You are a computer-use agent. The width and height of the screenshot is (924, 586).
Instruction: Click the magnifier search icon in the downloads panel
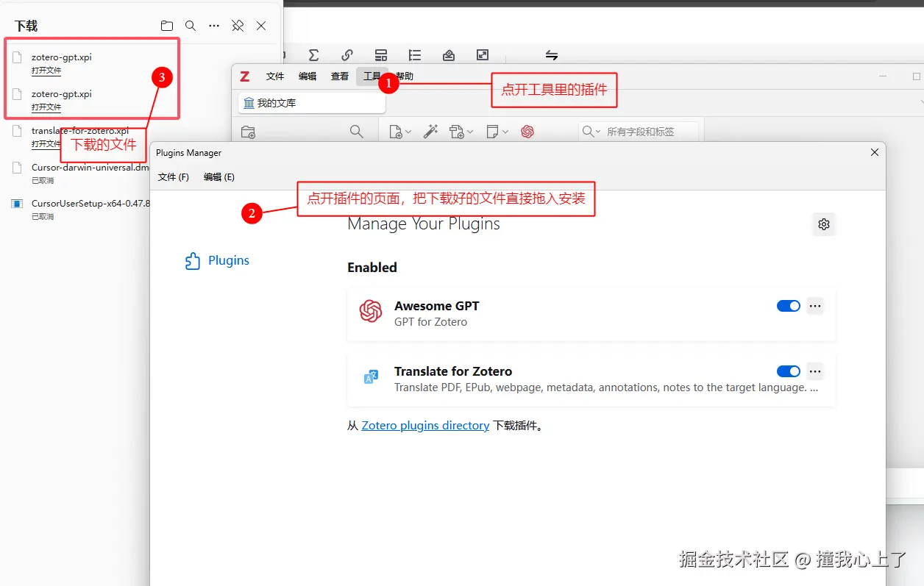click(190, 25)
